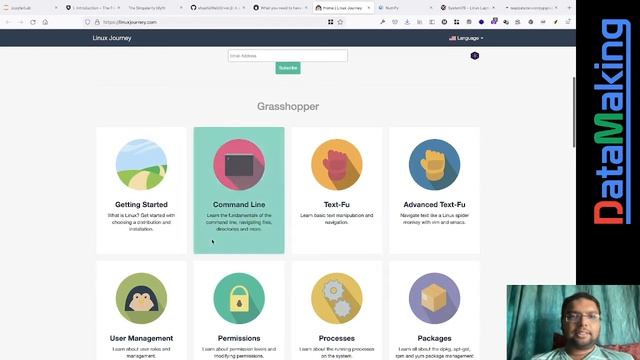Open the Advanced Text-Fu yellow fist icon

(434, 164)
